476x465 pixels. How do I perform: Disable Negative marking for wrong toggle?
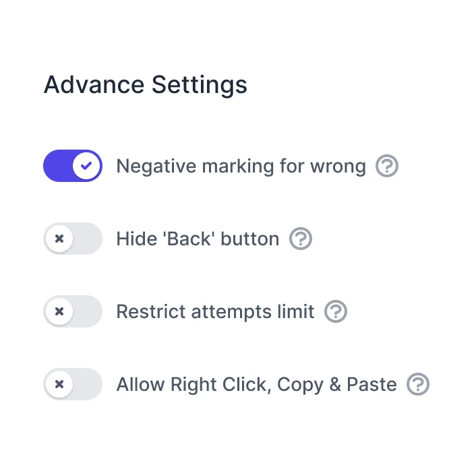click(x=73, y=166)
